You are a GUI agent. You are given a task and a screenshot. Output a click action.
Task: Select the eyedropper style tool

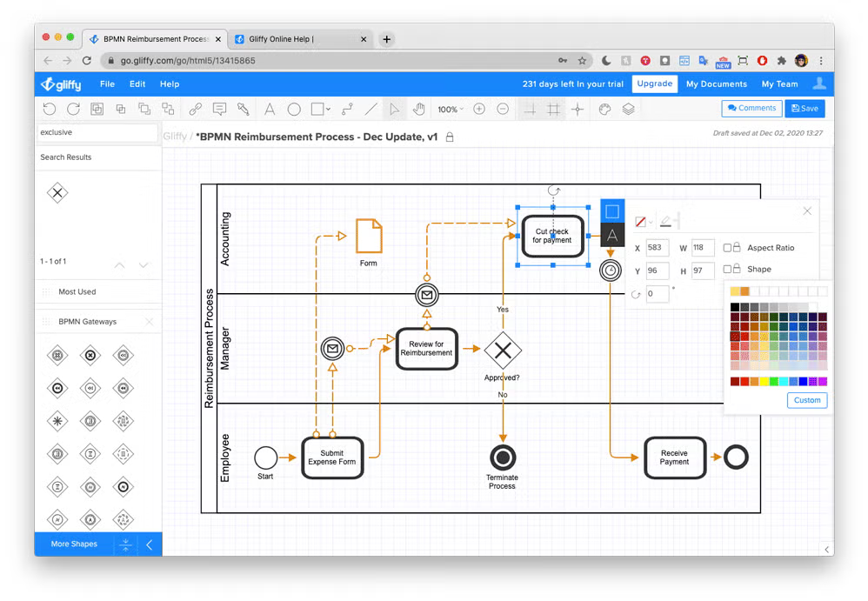point(243,109)
